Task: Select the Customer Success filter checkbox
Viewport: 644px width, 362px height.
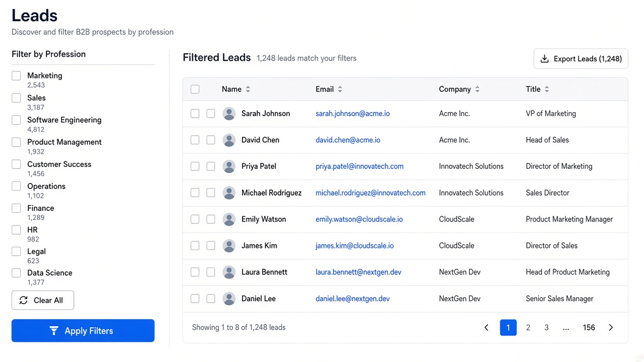Action: (17, 164)
